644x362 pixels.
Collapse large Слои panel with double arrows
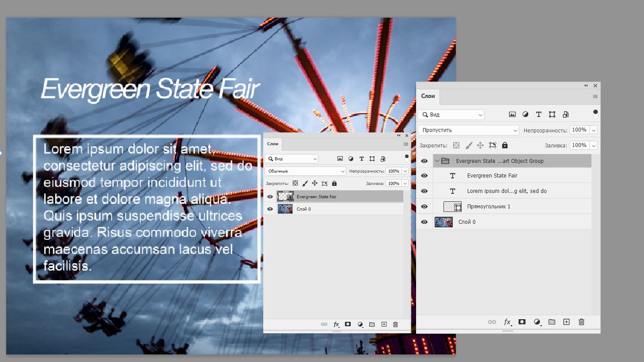pyautogui.click(x=586, y=86)
